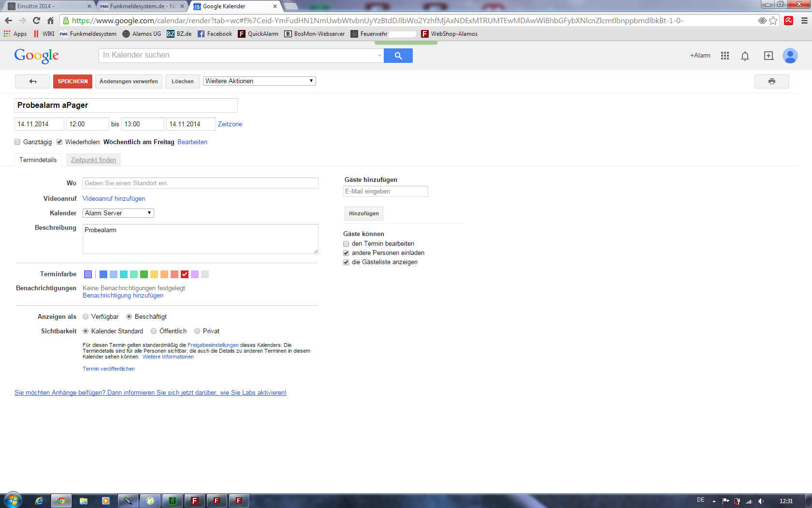Switch to the Funkmeldesystem.de browser tab
The height and width of the screenshot is (508, 812).
[140, 6]
